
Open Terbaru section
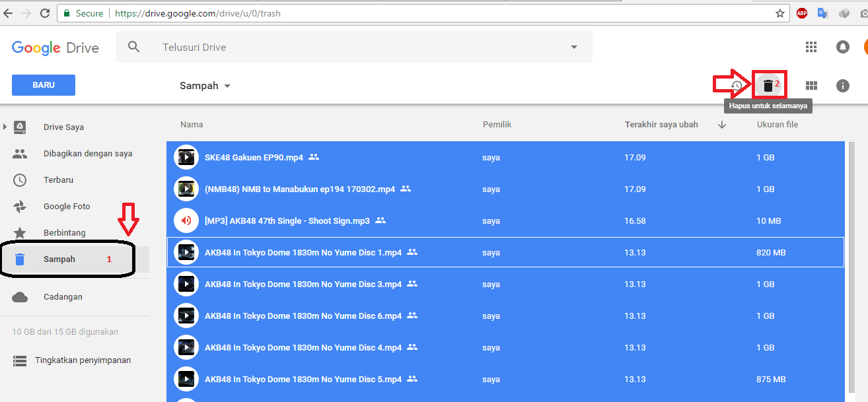pos(58,180)
